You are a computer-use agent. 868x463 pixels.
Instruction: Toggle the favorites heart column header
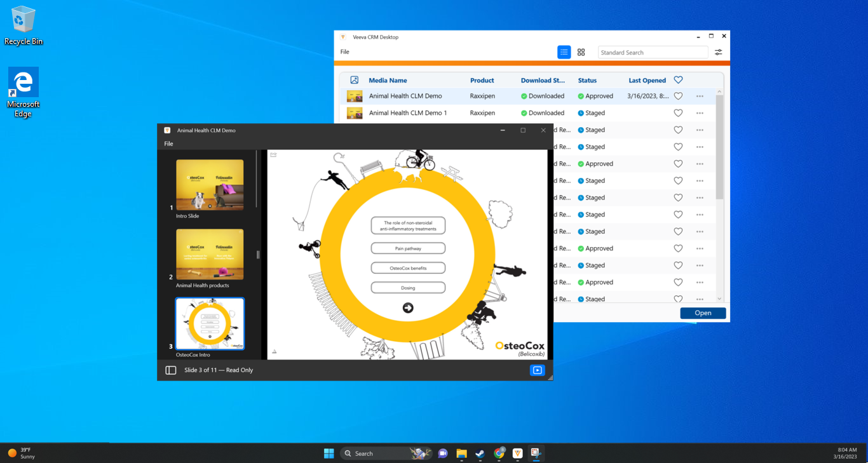coord(678,80)
